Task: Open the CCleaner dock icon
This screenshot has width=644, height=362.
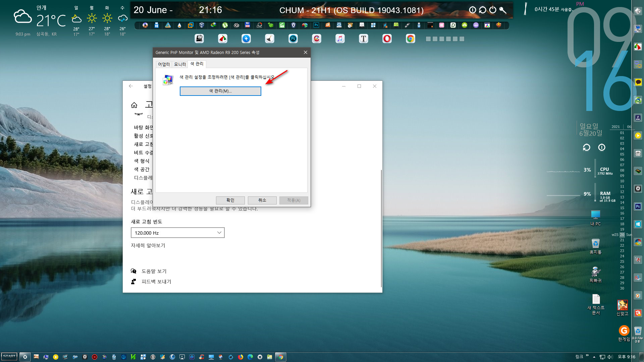Action: tap(317, 39)
